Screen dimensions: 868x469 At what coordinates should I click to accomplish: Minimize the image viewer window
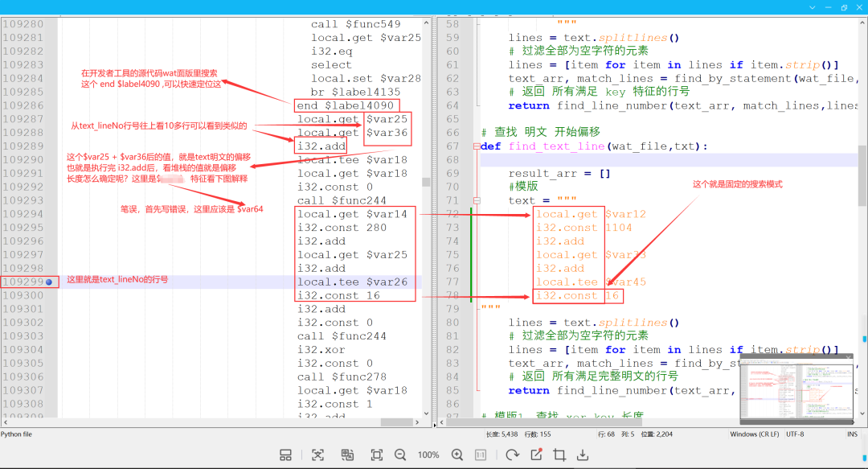[828, 7]
